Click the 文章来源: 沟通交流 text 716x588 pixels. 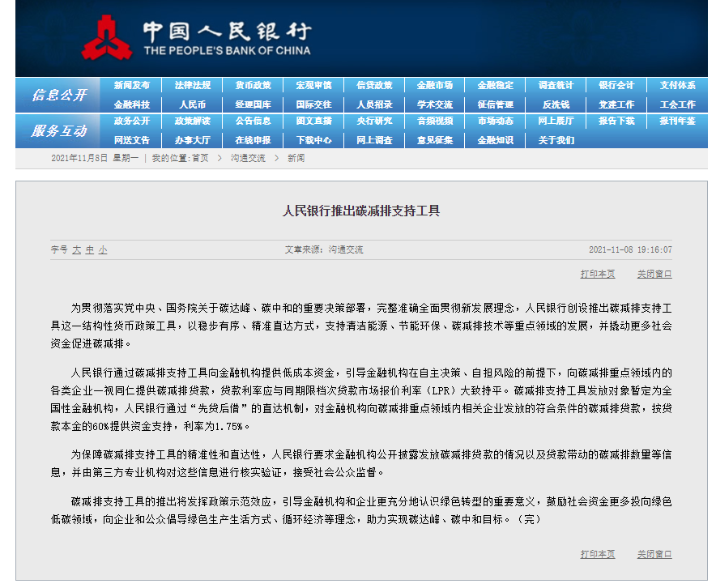click(324, 249)
